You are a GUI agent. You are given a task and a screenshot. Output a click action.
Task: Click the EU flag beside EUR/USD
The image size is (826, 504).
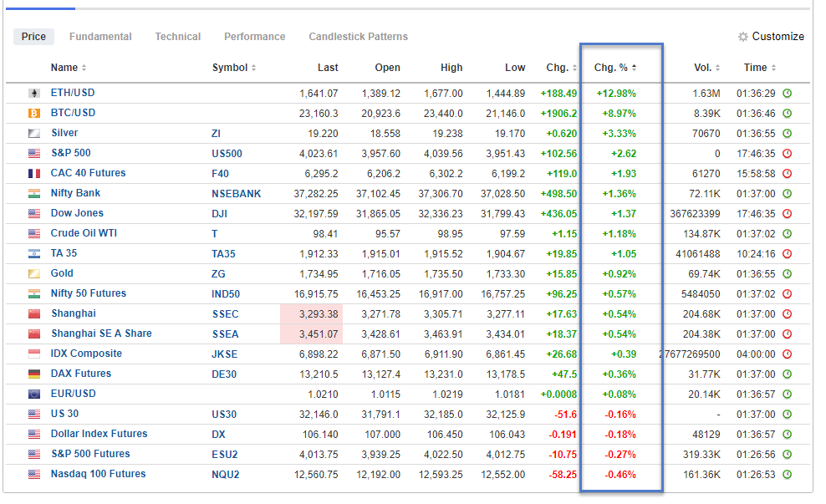(34, 394)
